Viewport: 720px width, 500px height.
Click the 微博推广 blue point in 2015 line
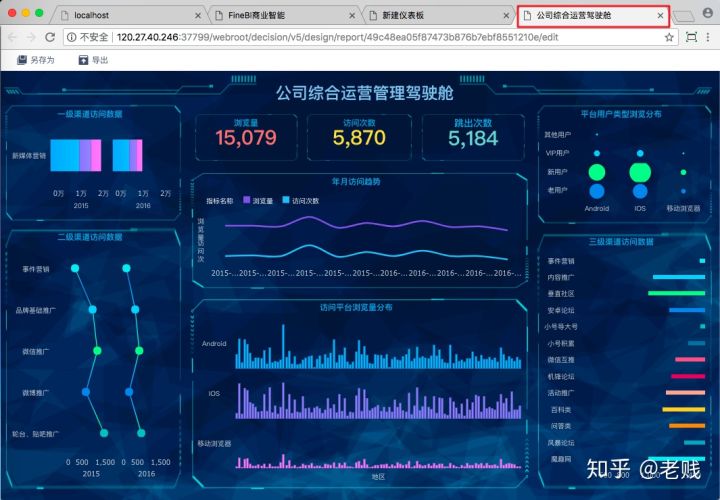pyautogui.click(x=86, y=392)
